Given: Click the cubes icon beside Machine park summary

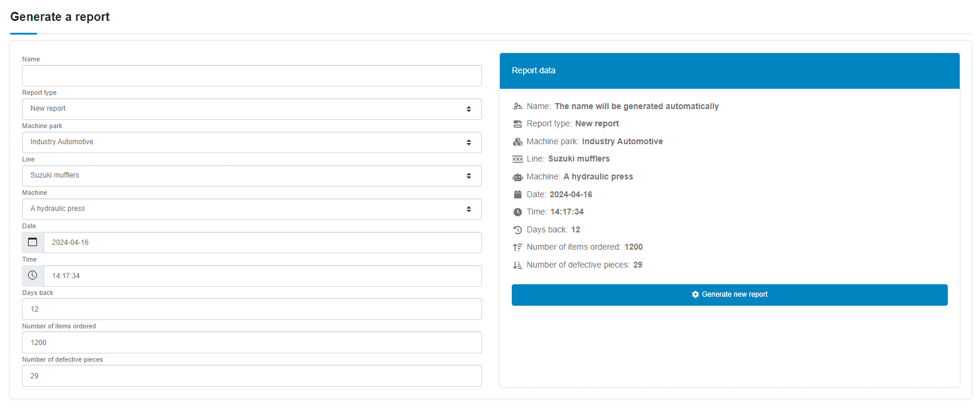Looking at the screenshot, I should tap(518, 141).
